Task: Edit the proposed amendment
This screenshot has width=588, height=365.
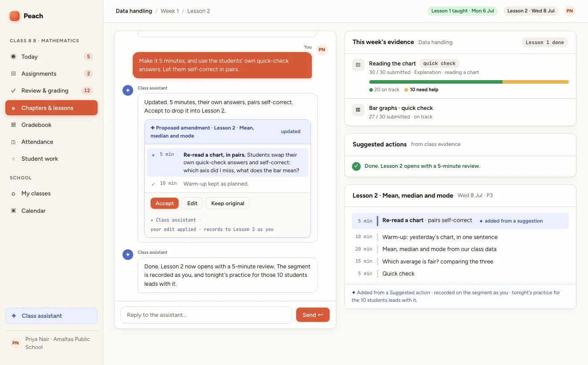Action: tap(192, 203)
